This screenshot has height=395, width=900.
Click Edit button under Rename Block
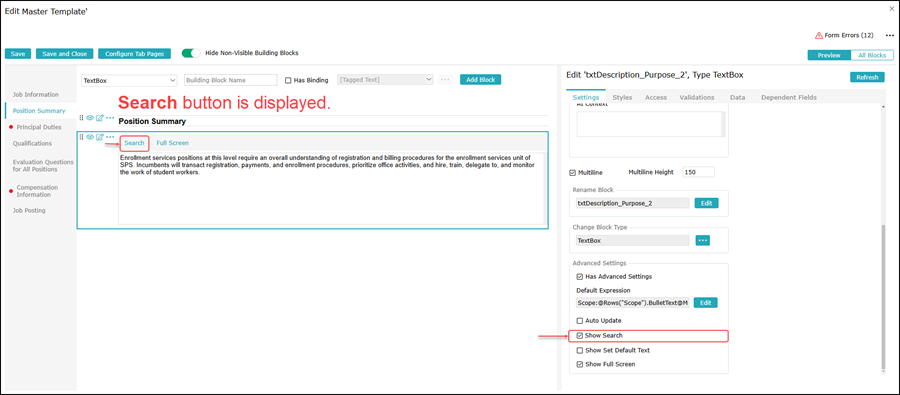(x=706, y=203)
